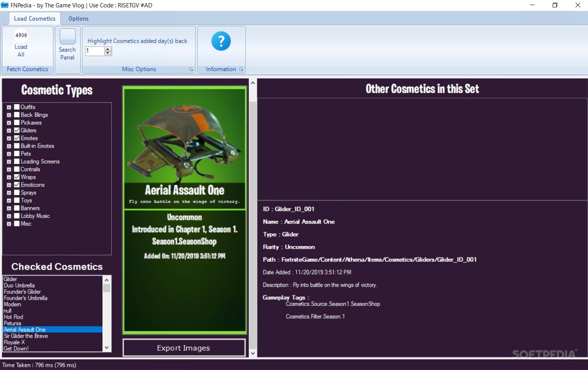Click the FNPedia app icon in title bar

[x=5, y=5]
